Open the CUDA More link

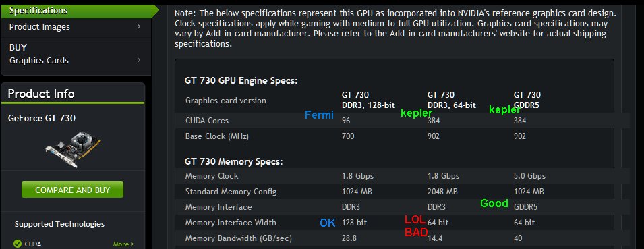tap(123, 244)
